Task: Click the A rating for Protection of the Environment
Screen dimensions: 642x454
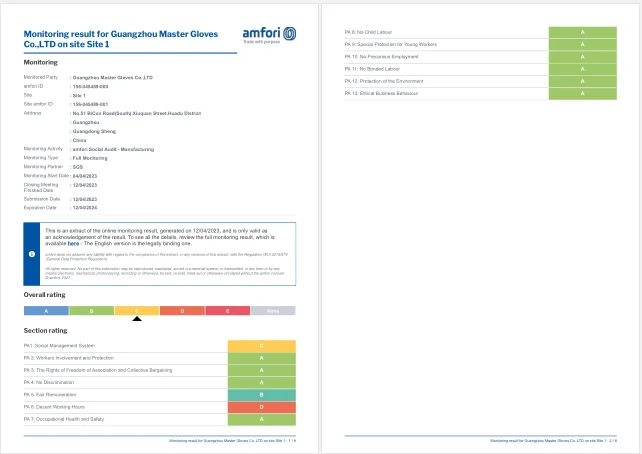Action: click(x=583, y=81)
